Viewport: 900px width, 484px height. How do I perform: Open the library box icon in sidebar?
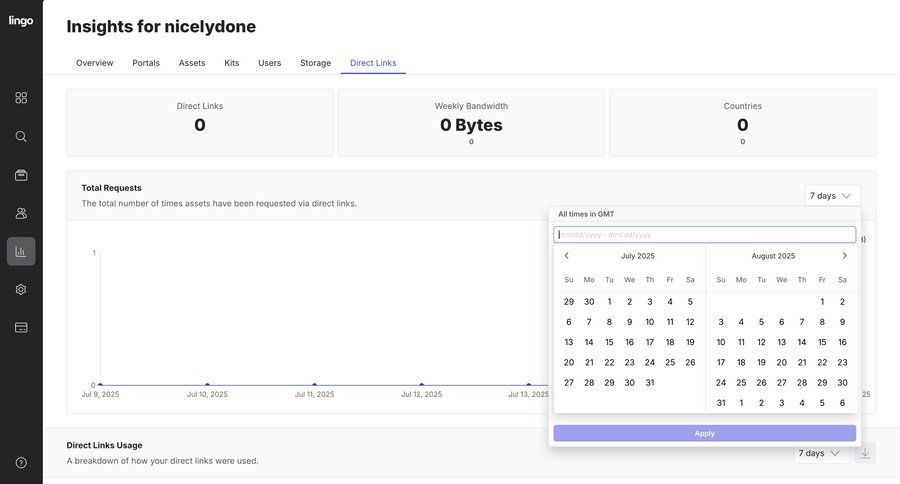pos(21,175)
